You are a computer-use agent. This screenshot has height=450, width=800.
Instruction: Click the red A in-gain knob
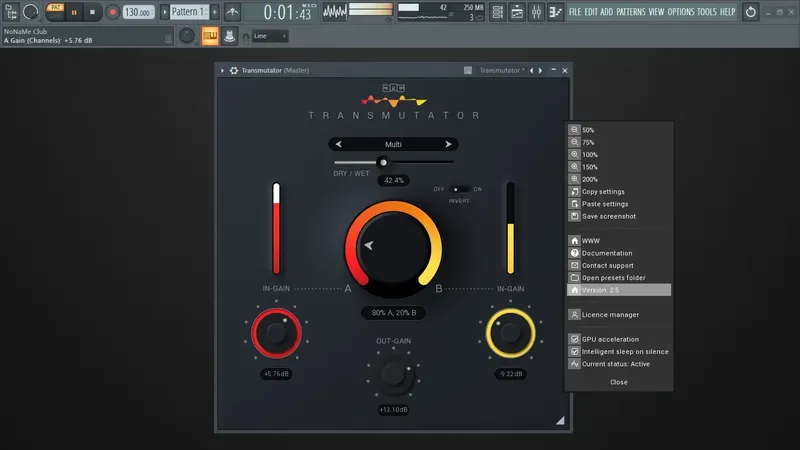click(276, 333)
